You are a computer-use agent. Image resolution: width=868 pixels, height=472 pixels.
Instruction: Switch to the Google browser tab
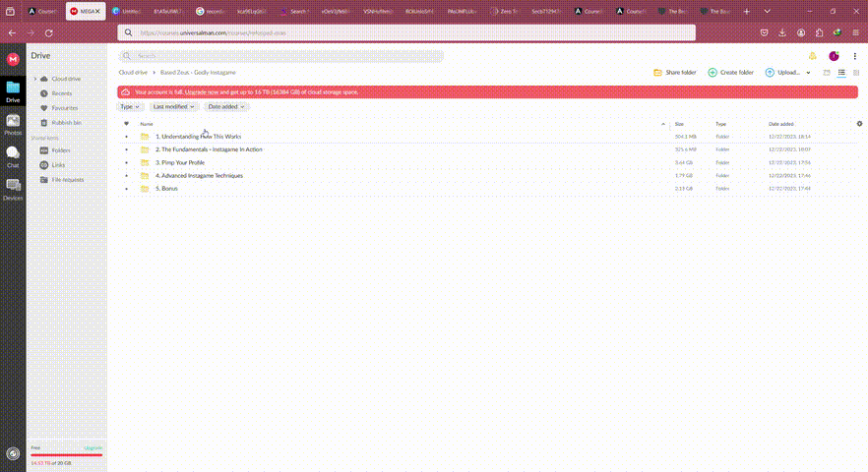click(211, 11)
